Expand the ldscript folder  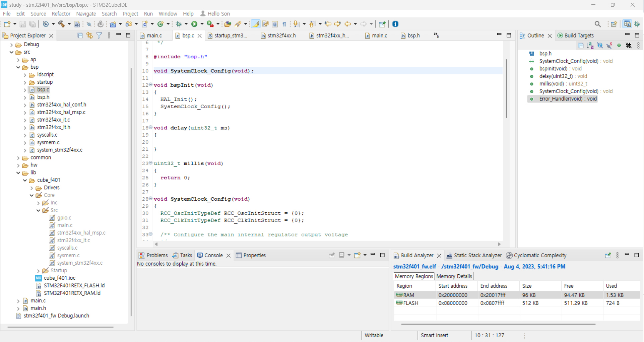(x=25, y=75)
